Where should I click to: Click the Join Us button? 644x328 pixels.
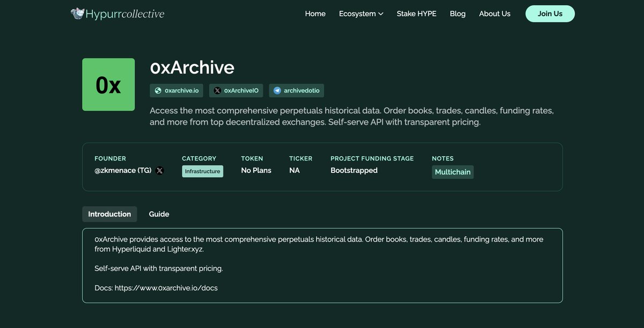(x=550, y=13)
